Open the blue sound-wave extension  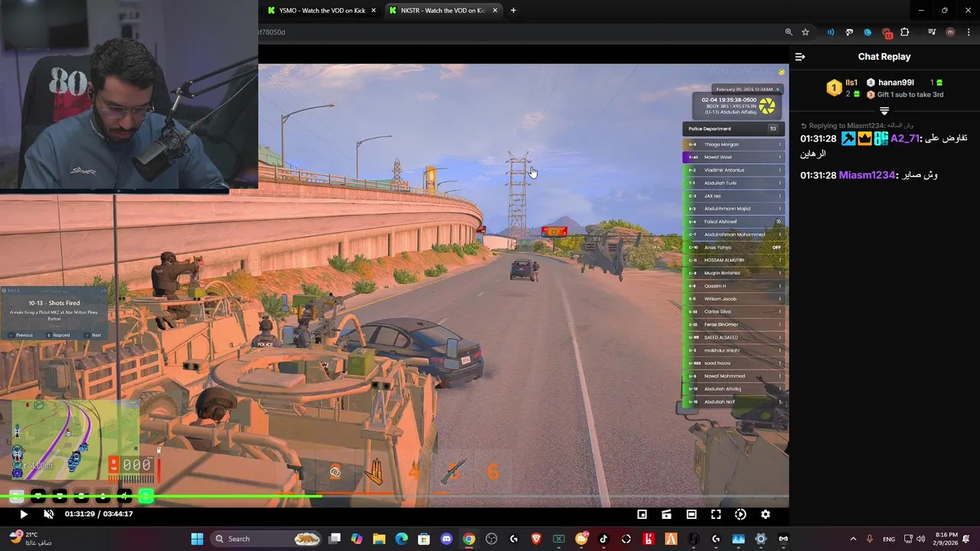click(x=831, y=32)
